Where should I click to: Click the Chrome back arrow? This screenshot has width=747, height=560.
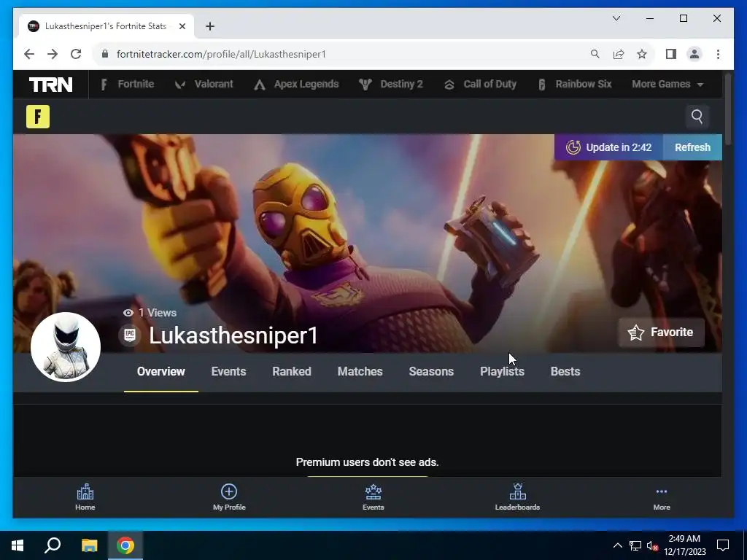(29, 54)
